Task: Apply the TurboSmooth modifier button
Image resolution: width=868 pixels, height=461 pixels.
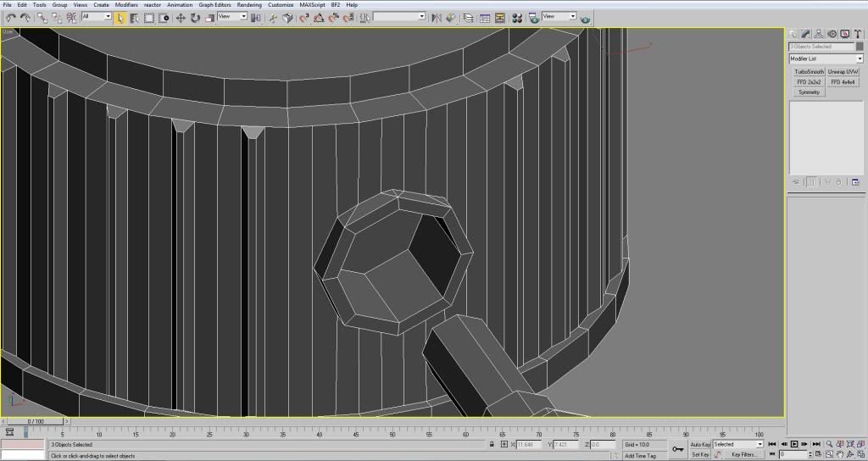Action: pyautogui.click(x=809, y=72)
